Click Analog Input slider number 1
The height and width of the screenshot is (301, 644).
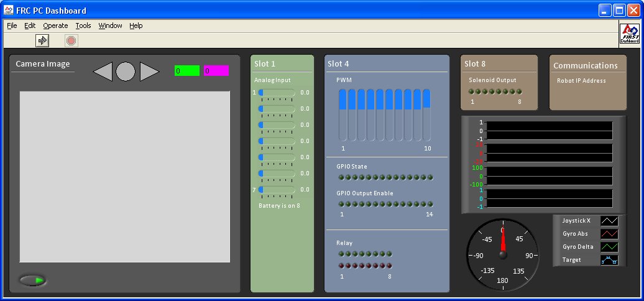277,93
